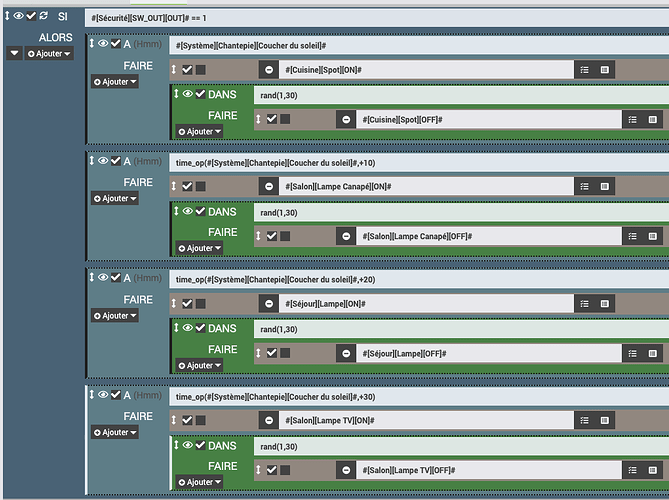Open action list for Lampe Canapé ON
669x500 pixels.
tap(585, 186)
